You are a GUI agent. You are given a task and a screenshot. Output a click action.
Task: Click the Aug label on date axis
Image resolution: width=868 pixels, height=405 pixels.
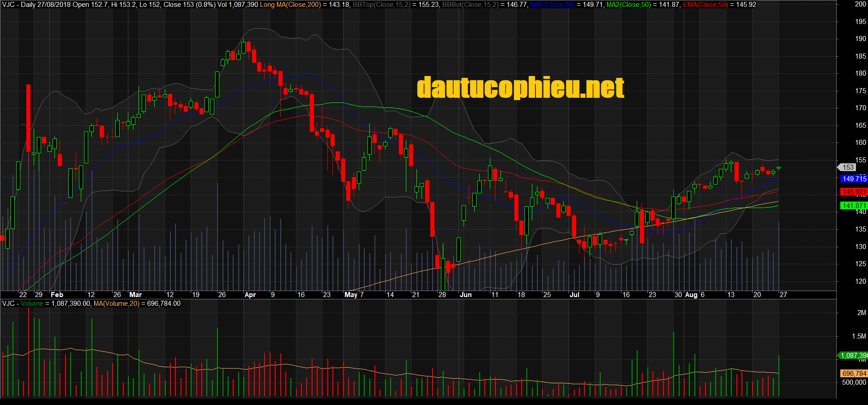click(x=691, y=295)
